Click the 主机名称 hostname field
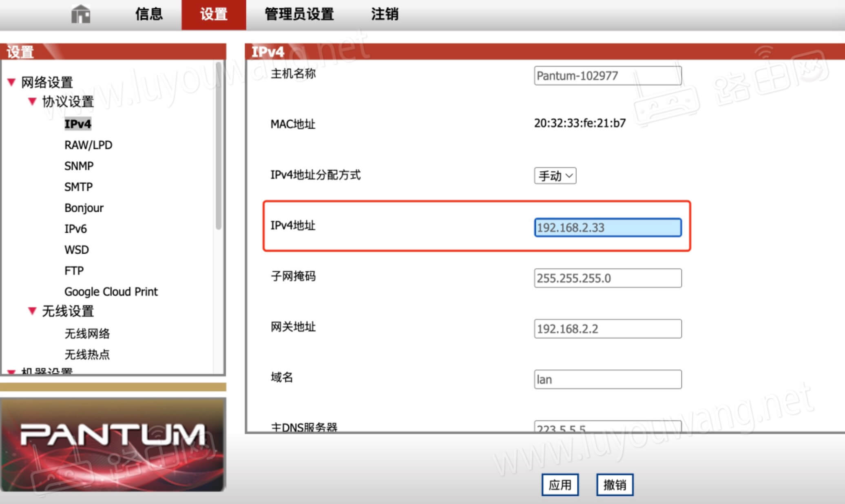845x504 pixels. coord(607,76)
